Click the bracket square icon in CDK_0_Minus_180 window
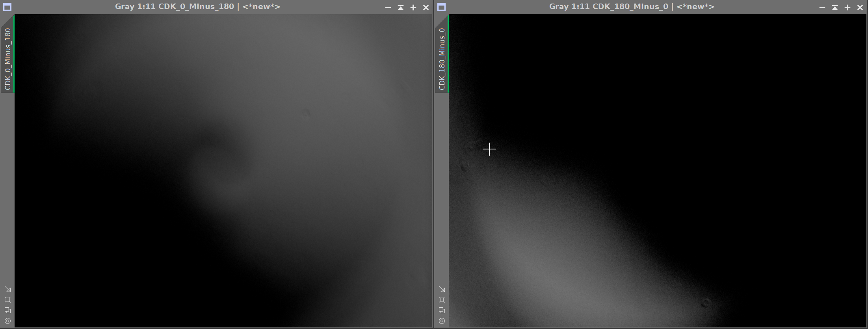The width and height of the screenshot is (868, 329). (x=7, y=300)
